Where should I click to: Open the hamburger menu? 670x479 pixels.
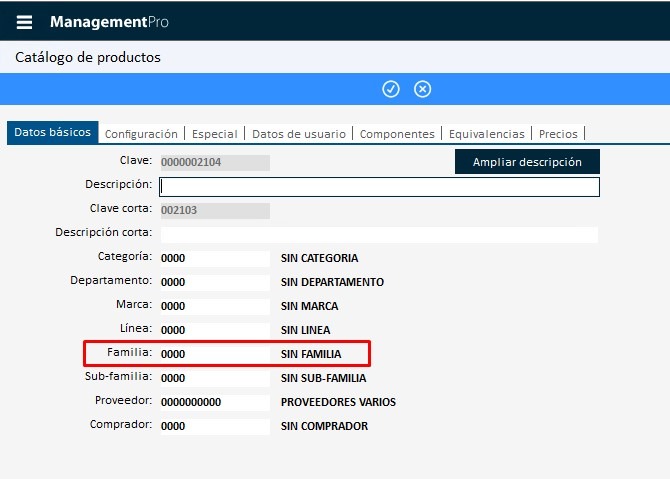(x=24, y=22)
